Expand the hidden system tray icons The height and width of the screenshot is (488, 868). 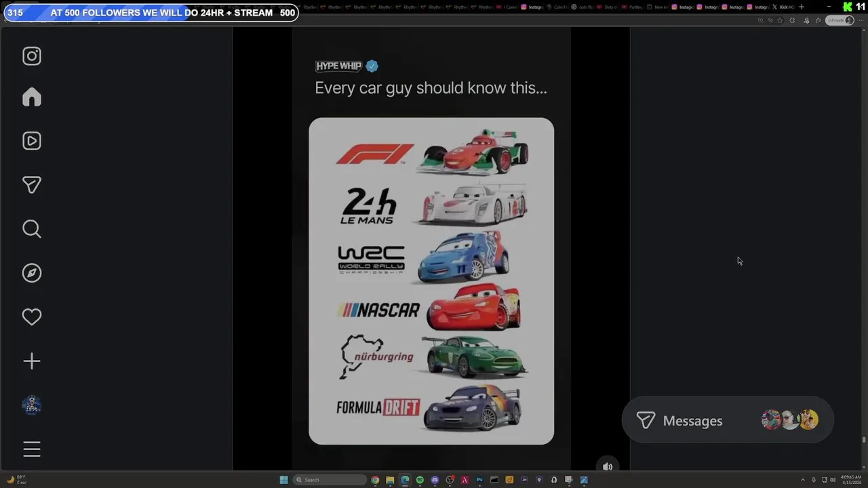[x=803, y=480]
